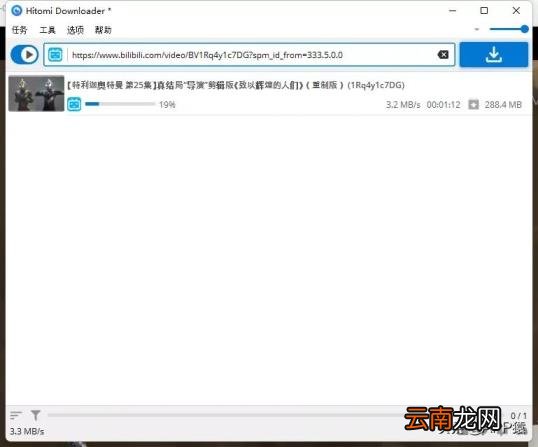Minimize the Hitomi Downloader window
Image resolution: width=538 pixels, height=447 pixels.
pos(453,11)
